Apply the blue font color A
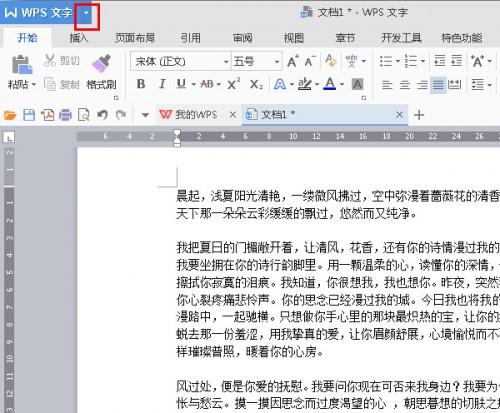Image resolution: width=500 pixels, height=413 pixels. tap(330, 84)
